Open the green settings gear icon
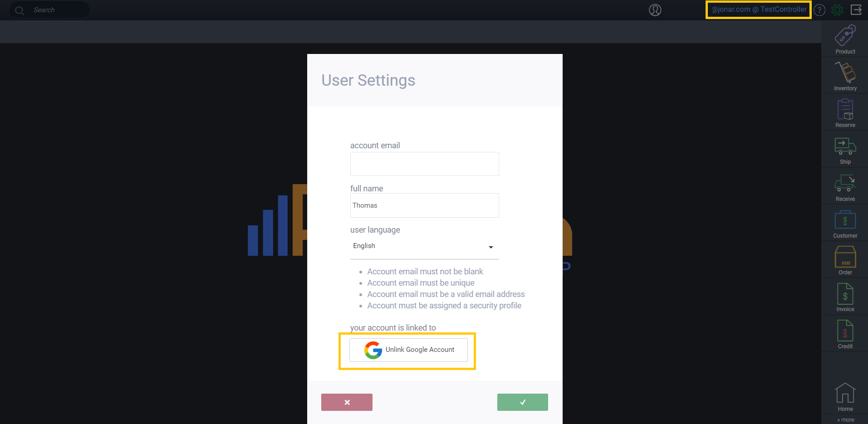 point(837,10)
